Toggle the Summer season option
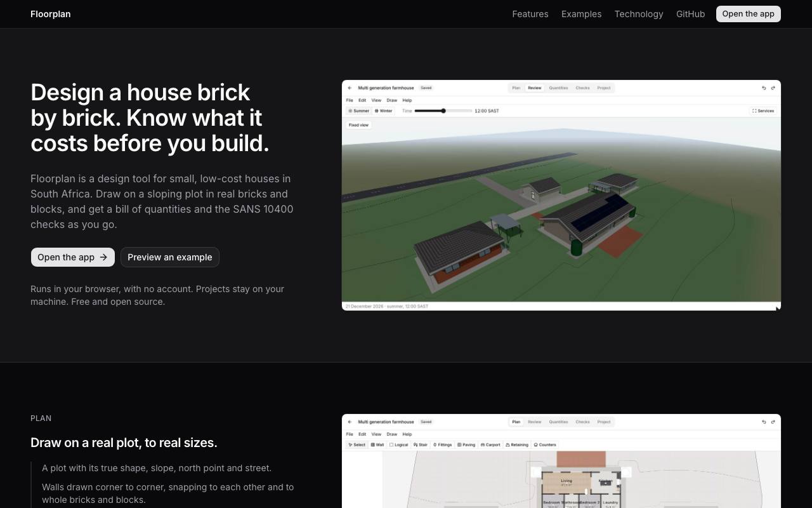Screen dimensions: 812x508 [x=358, y=110]
